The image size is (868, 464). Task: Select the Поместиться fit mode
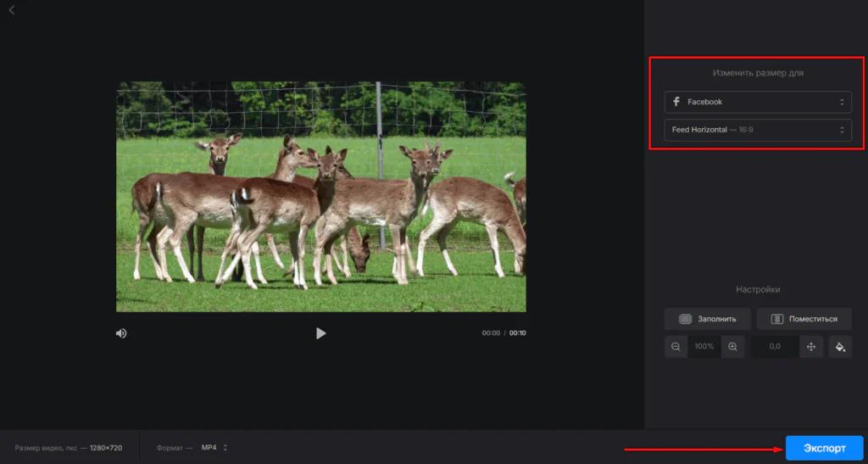click(804, 319)
